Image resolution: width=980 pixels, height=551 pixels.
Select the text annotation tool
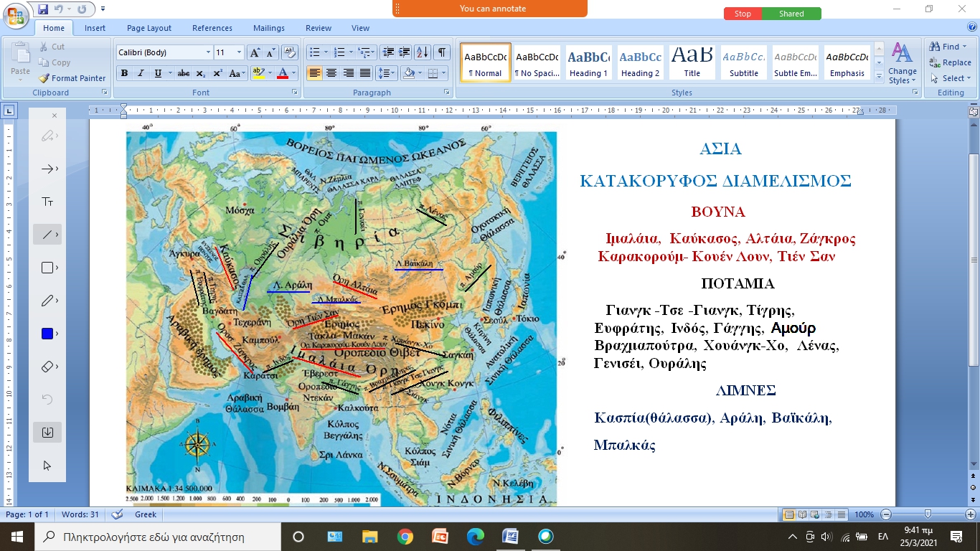coord(47,202)
